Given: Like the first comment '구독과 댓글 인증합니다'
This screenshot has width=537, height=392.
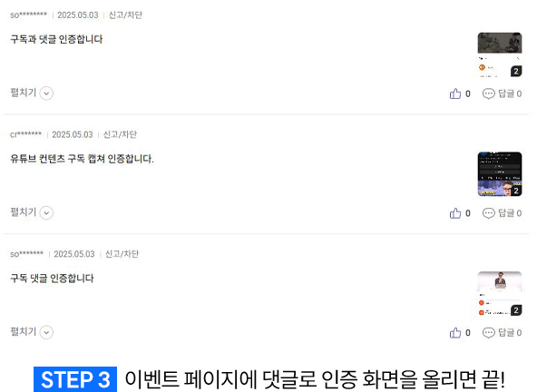Looking at the screenshot, I should (454, 93).
